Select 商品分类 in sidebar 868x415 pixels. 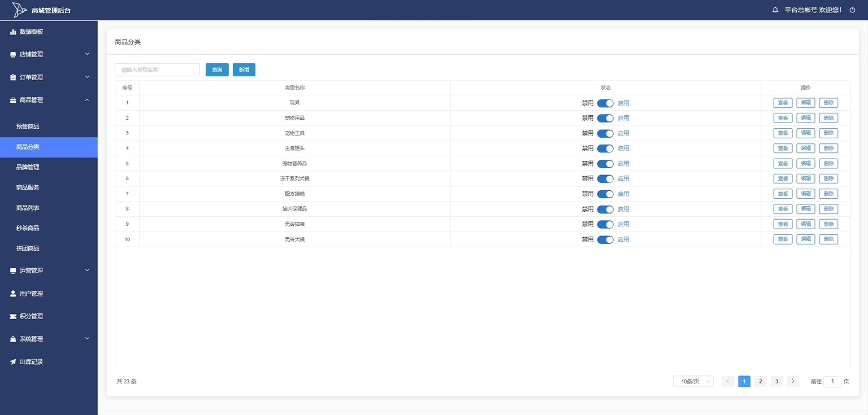click(49, 147)
